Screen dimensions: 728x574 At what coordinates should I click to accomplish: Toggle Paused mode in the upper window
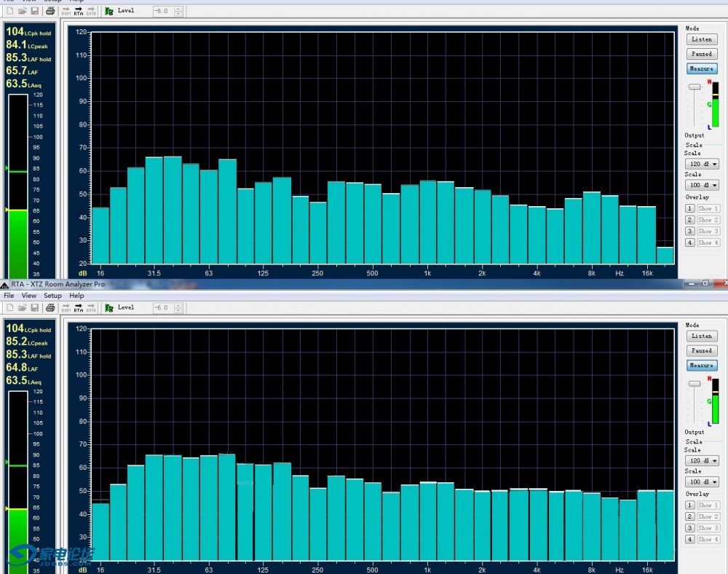coord(701,54)
